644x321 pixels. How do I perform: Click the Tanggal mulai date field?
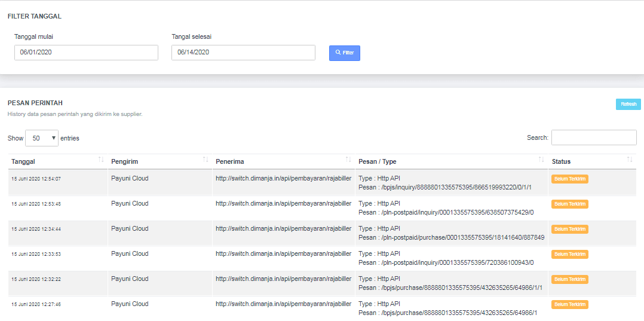[x=86, y=53]
